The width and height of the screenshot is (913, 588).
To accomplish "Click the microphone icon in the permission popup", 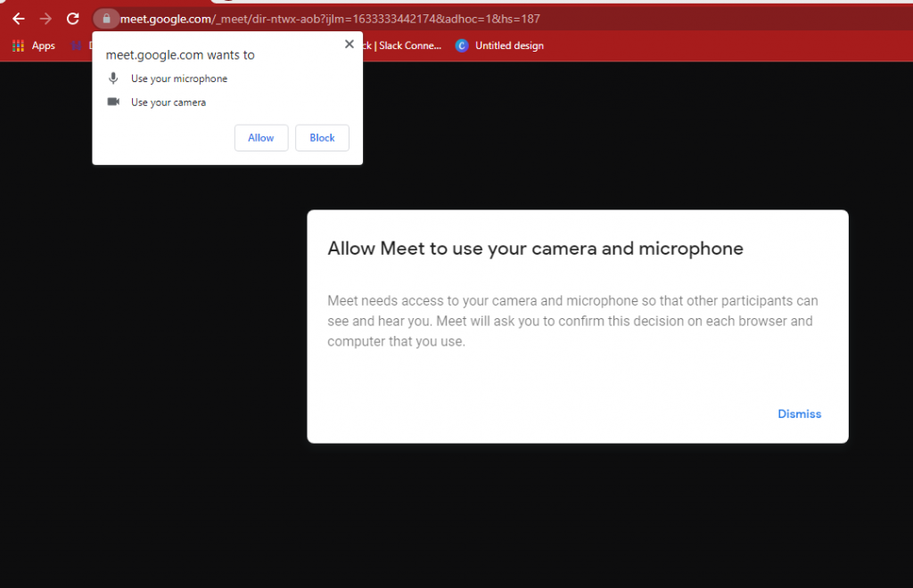I will 113,78.
